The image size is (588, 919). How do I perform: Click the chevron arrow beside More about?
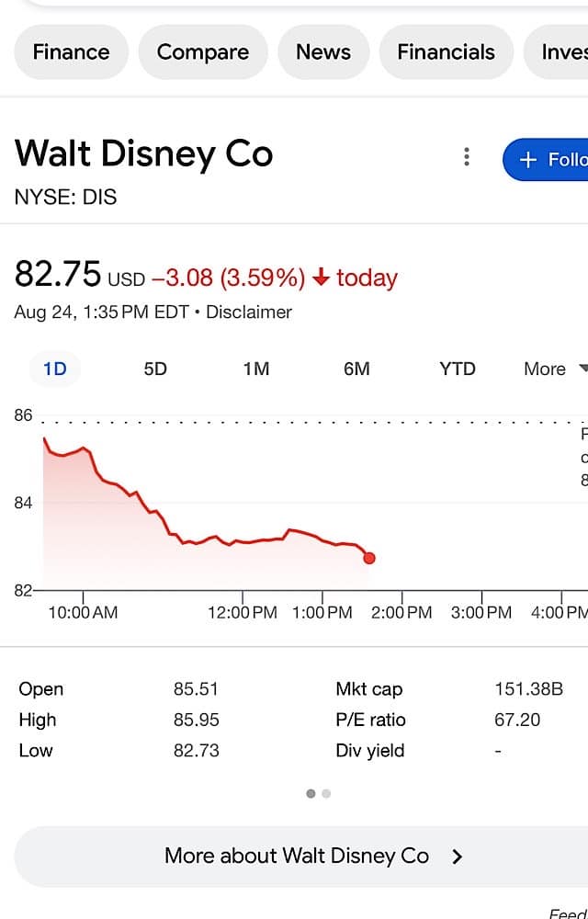point(458,857)
